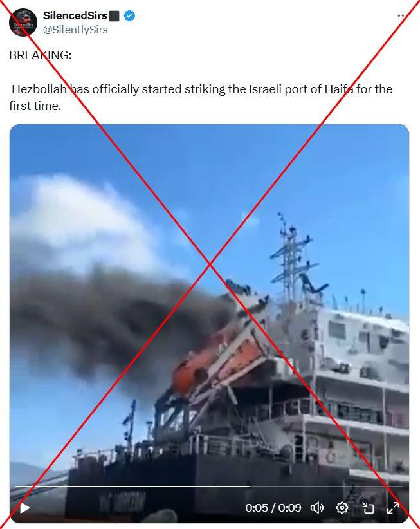Click the black square emoji beside name
This screenshot has width=420, height=529.
(x=114, y=16)
